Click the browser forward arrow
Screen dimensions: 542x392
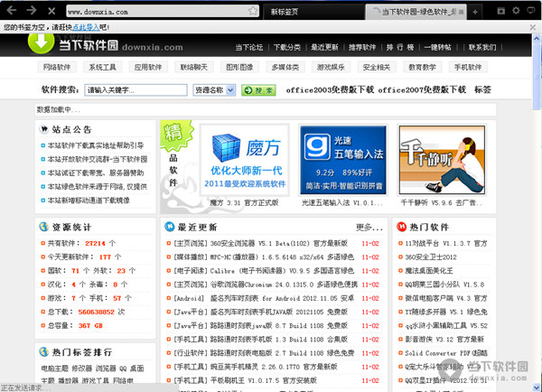(x=32, y=10)
